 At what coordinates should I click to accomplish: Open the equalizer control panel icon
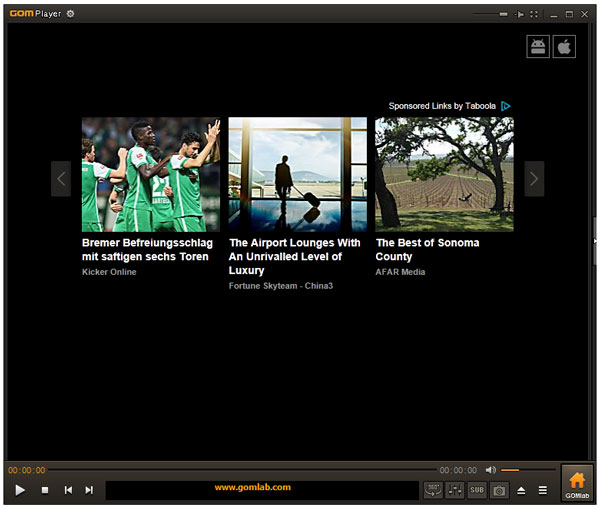pos(455,490)
